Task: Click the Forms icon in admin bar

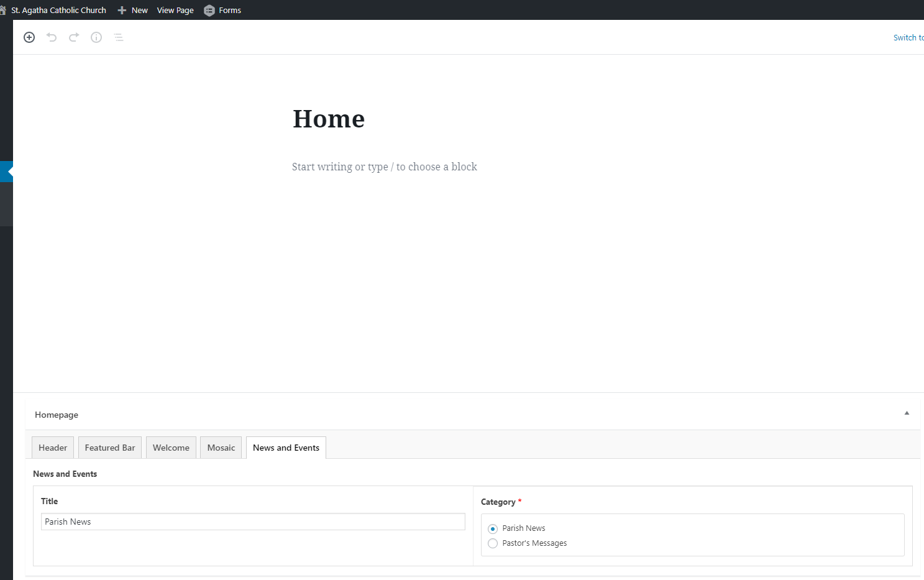Action: [209, 11]
